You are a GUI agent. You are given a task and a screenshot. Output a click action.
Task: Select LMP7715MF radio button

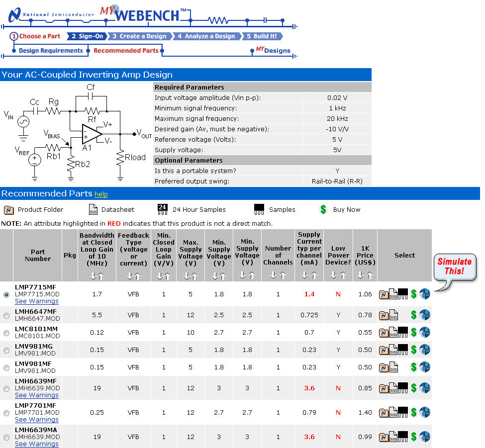click(6, 295)
